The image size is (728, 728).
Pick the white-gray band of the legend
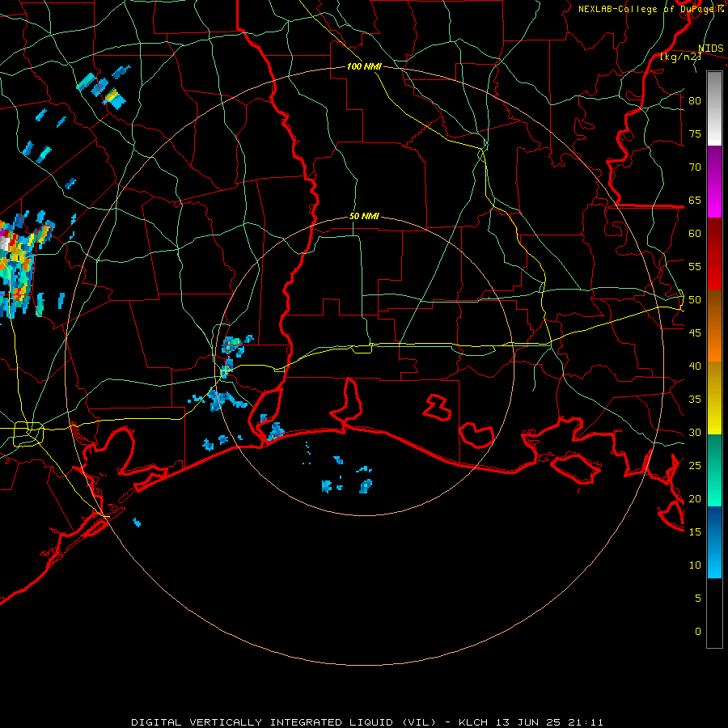714,108
